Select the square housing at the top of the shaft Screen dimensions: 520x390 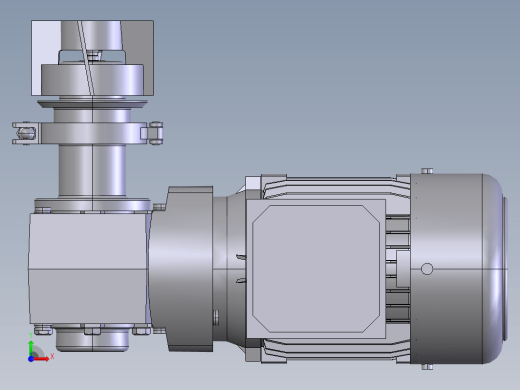(92, 58)
